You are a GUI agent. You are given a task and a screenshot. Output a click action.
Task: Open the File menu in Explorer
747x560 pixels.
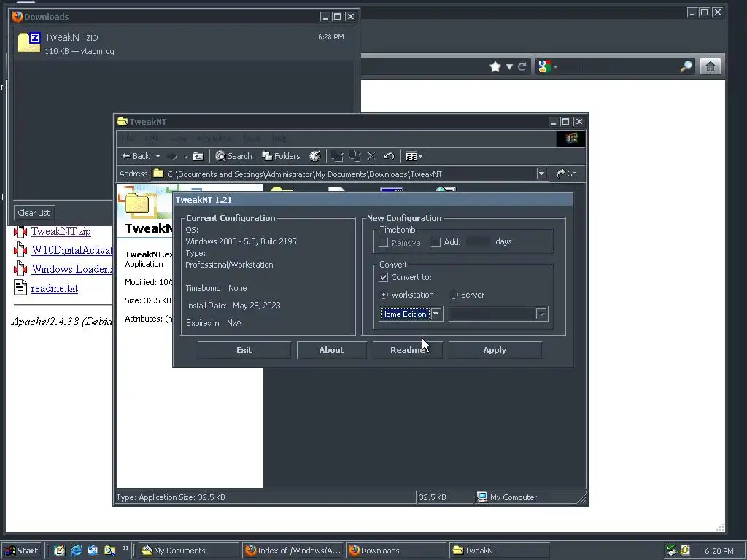click(x=128, y=139)
